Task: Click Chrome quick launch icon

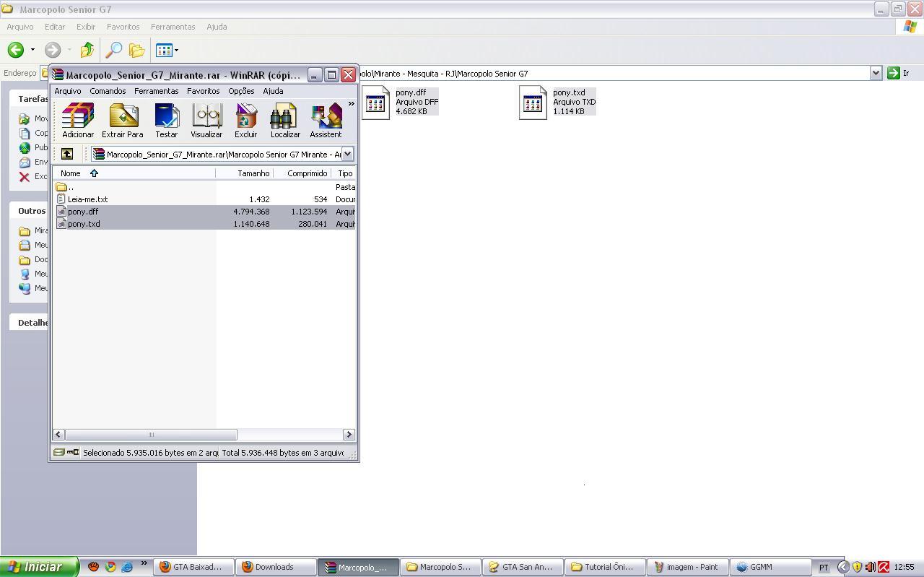Action: (x=110, y=567)
